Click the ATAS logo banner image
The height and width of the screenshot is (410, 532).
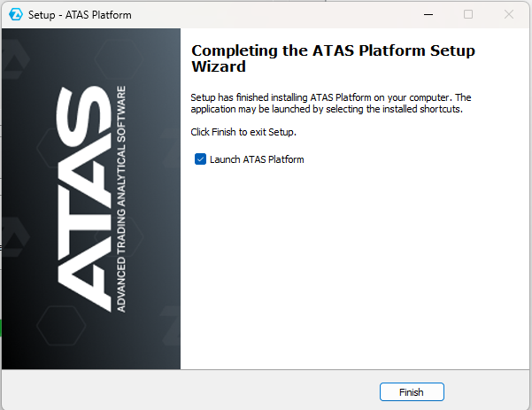coord(91,199)
